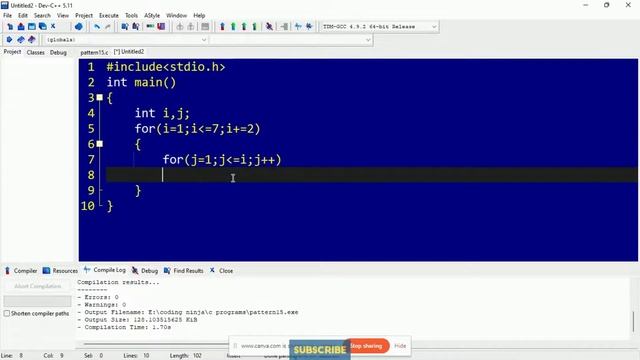This screenshot has width=640, height=360.
Task: Click the compilation progress bar
Action: (x=38, y=301)
